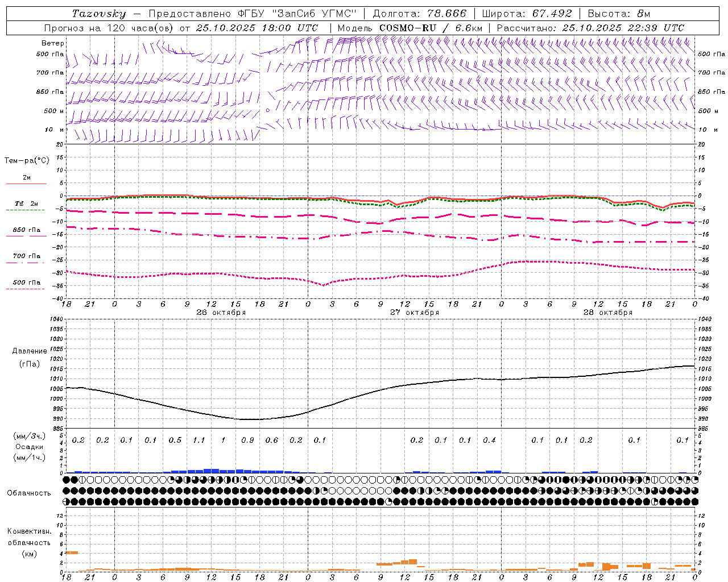The height and width of the screenshot is (582, 728).
Task: Click the 'Тем-ра(°C)' panel label
Action: pos(27,161)
